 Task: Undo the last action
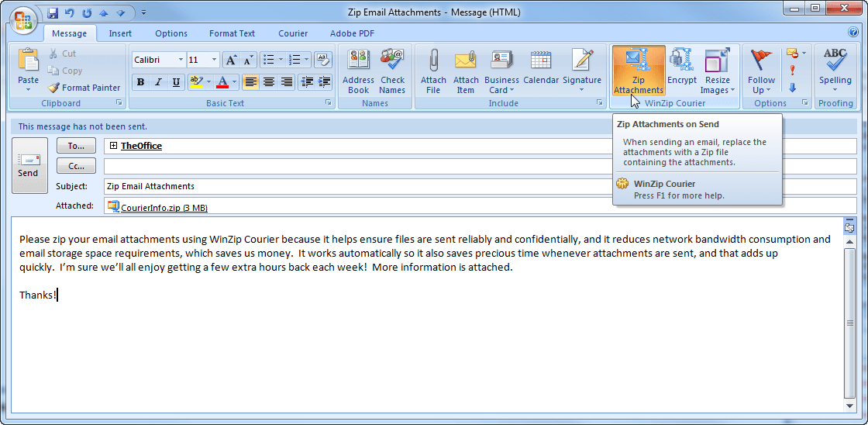click(x=69, y=12)
